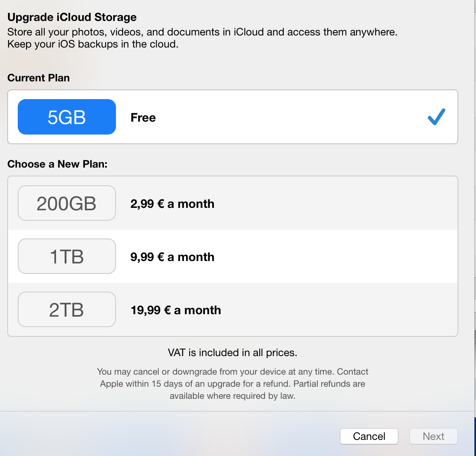Image resolution: width=476 pixels, height=456 pixels.
Task: Click the refund policy paragraph text
Action: [x=232, y=384]
